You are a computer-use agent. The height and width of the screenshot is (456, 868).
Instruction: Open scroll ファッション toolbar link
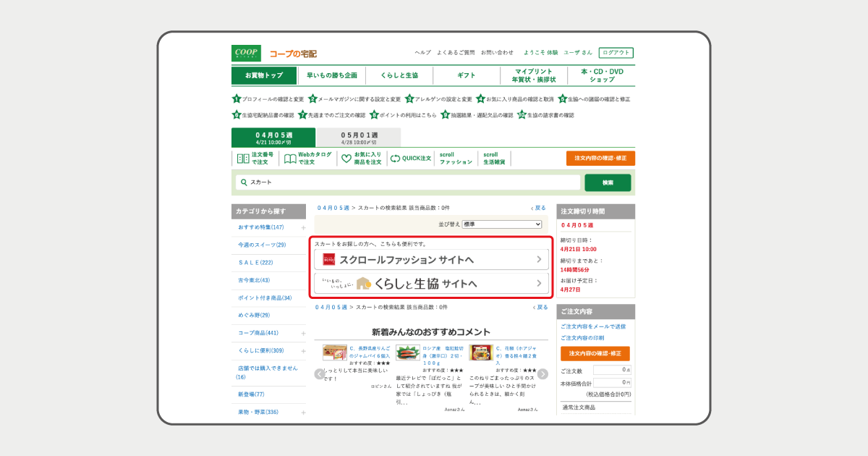456,159
